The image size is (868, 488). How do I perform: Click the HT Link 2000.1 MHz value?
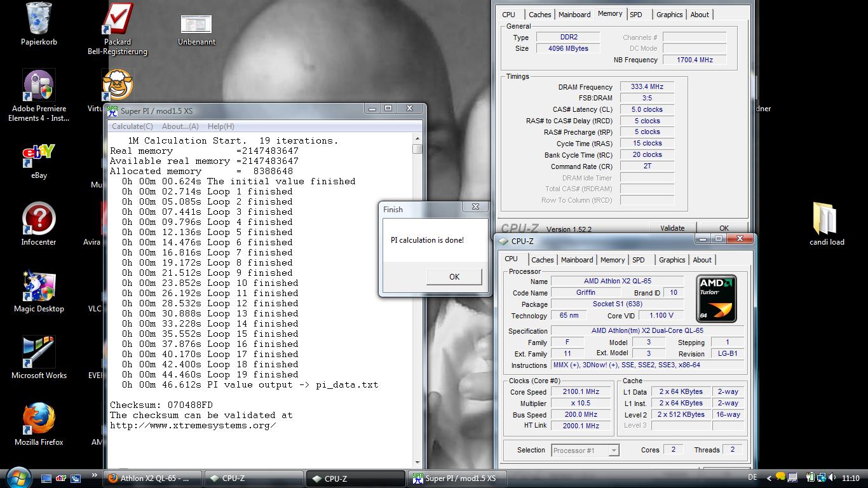pyautogui.click(x=581, y=426)
